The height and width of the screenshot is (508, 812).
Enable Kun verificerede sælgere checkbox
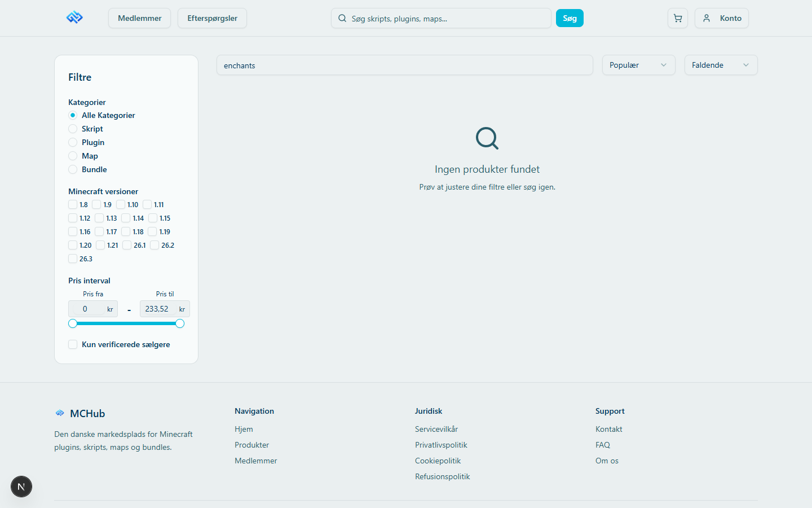tap(73, 344)
